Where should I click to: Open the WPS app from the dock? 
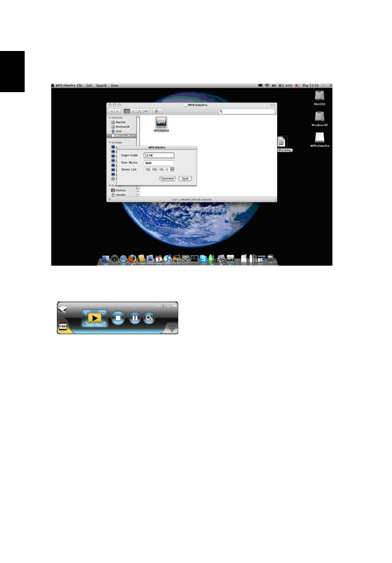coord(230,259)
